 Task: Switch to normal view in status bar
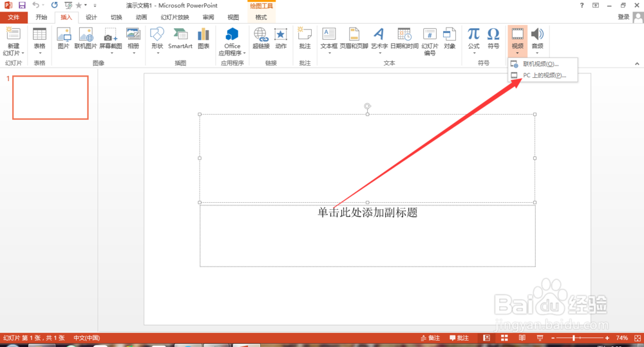487,338
